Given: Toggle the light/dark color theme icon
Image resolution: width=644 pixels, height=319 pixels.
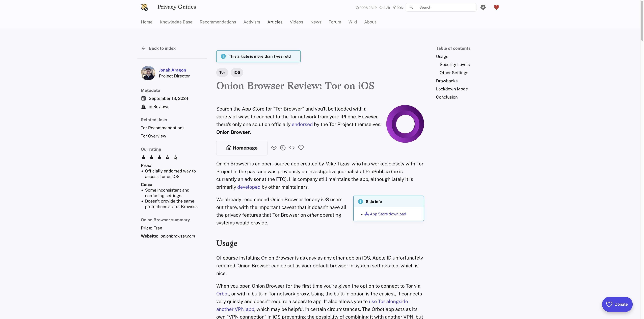Looking at the screenshot, I should coord(483,7).
